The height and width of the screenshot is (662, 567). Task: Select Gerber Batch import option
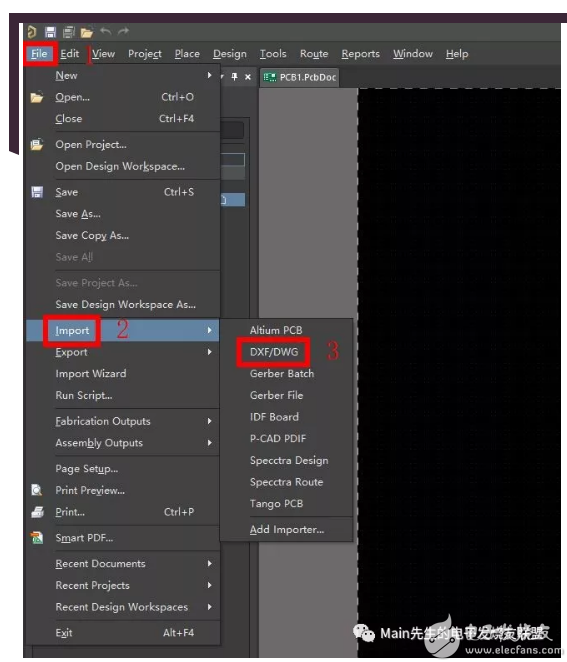[286, 374]
